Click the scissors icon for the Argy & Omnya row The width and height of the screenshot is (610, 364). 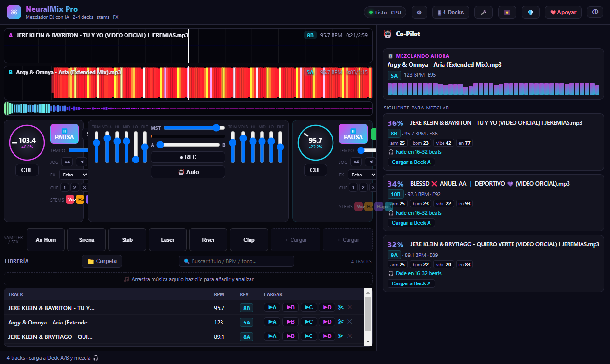click(x=341, y=322)
